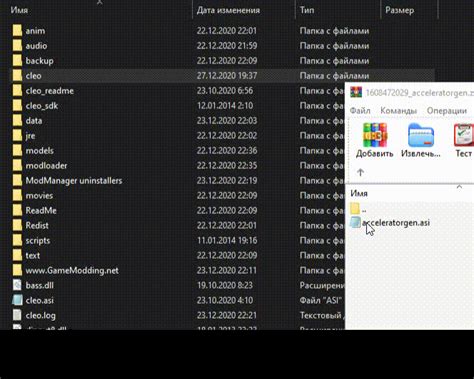Click the WinRAR Add (Добавить) icon
The height and width of the screenshot is (379, 474).
click(375, 135)
